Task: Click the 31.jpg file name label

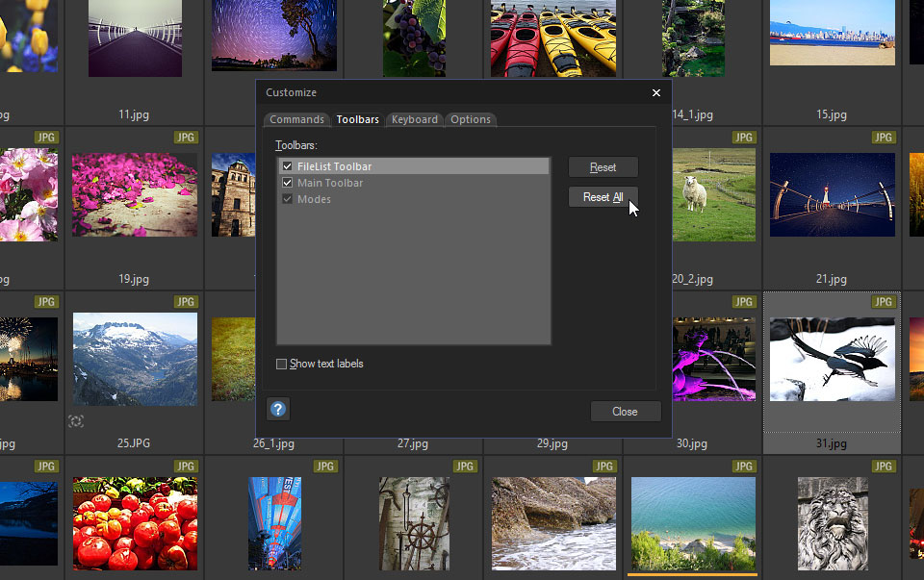Action: pyautogui.click(x=831, y=443)
